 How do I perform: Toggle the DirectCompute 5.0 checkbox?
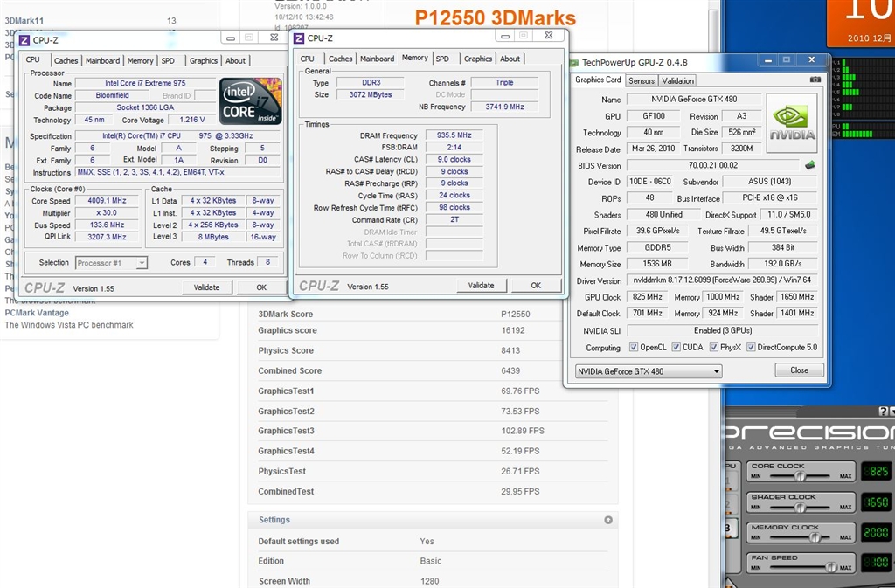(751, 347)
